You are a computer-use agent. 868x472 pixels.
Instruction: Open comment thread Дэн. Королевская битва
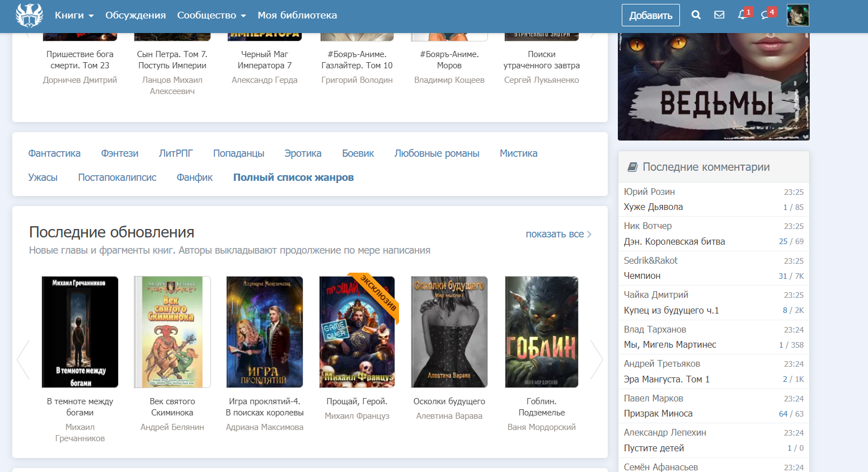pyautogui.click(x=674, y=242)
